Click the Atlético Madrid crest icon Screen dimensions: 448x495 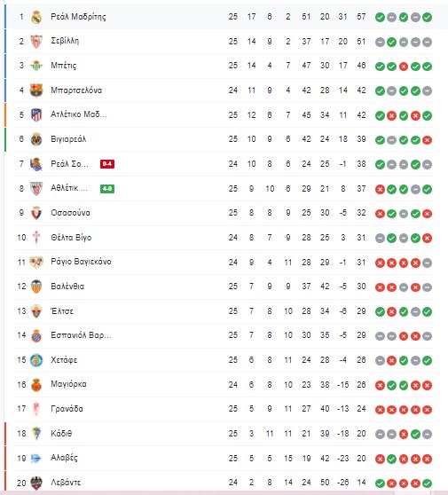[36, 115]
